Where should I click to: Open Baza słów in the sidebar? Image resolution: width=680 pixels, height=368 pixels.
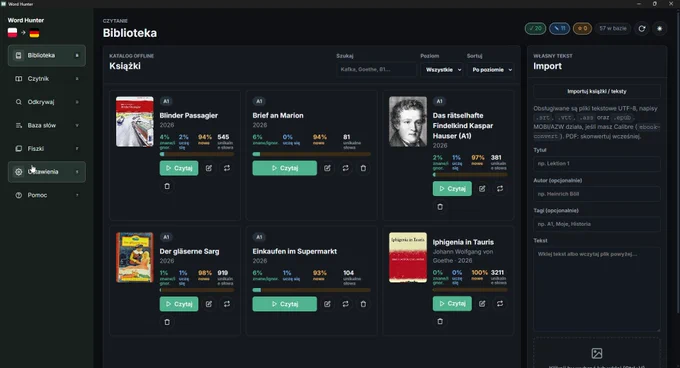pos(47,125)
